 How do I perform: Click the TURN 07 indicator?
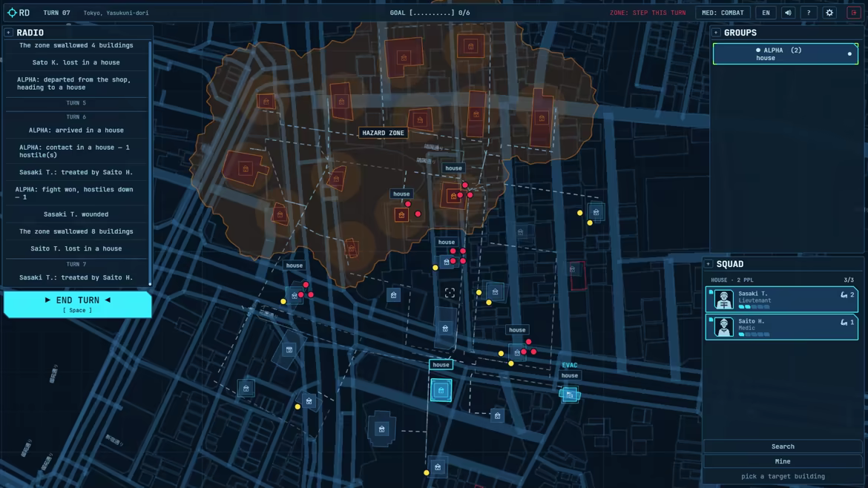pyautogui.click(x=56, y=13)
